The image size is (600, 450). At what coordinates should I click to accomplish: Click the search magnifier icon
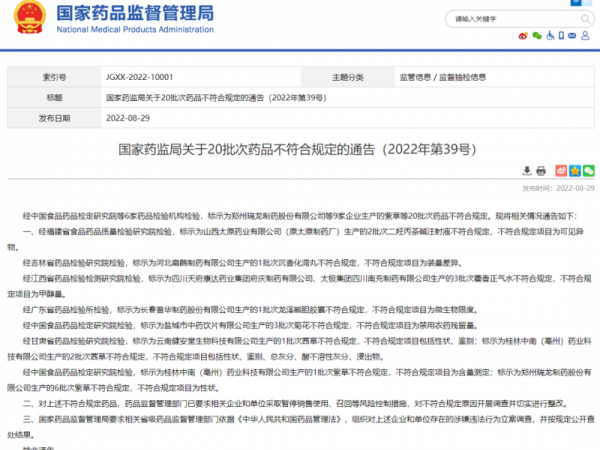[x=583, y=17]
